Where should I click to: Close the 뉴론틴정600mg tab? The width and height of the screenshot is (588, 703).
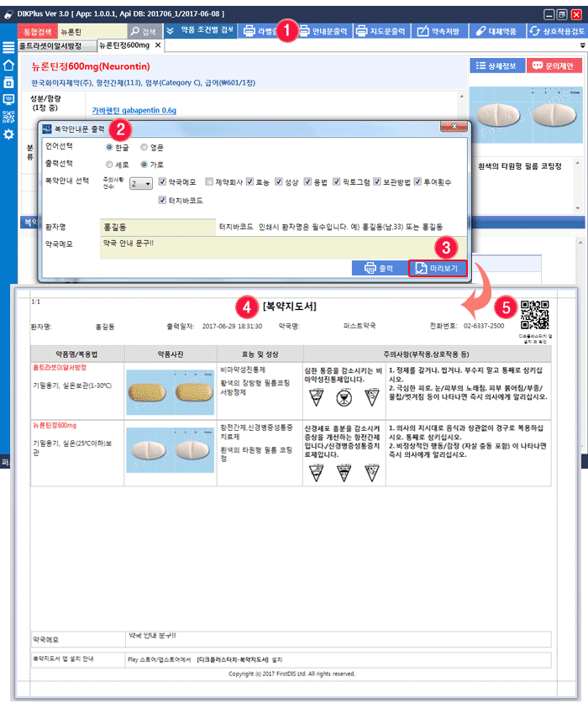(x=158, y=45)
